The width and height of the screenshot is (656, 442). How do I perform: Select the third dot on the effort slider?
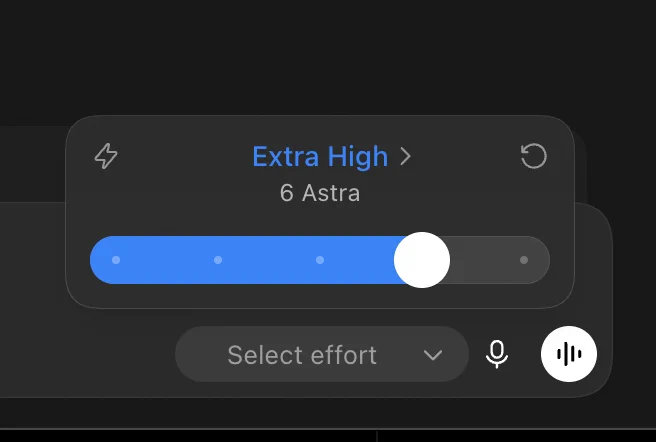(x=320, y=260)
